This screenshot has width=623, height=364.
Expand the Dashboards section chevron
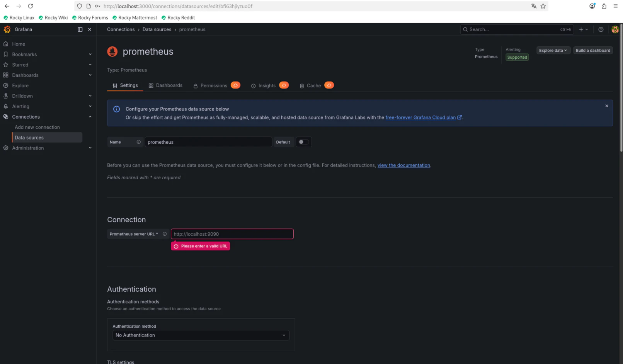(x=90, y=75)
